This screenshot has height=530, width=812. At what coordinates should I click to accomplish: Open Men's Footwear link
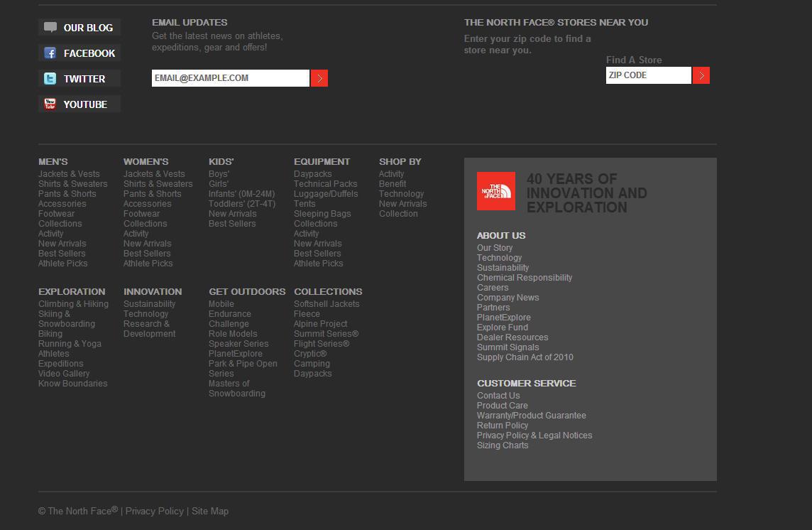click(x=57, y=214)
